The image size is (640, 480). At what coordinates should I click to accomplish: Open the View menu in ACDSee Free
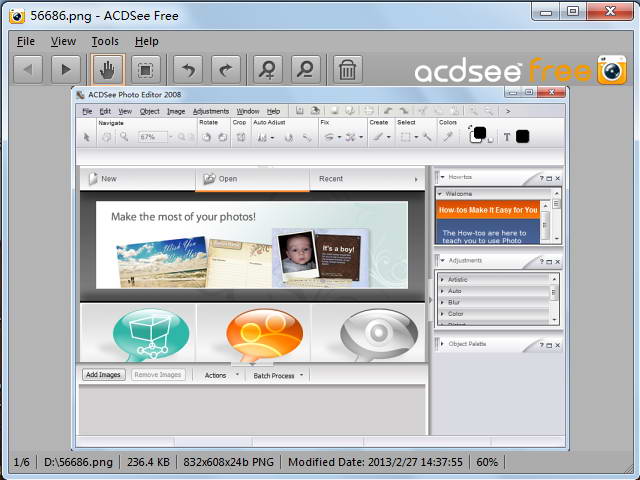click(x=63, y=41)
